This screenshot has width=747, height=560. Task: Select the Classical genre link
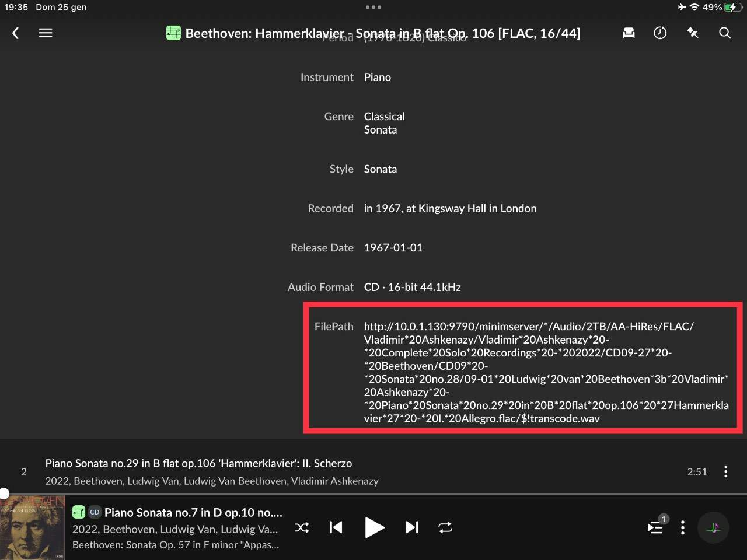[x=384, y=117]
